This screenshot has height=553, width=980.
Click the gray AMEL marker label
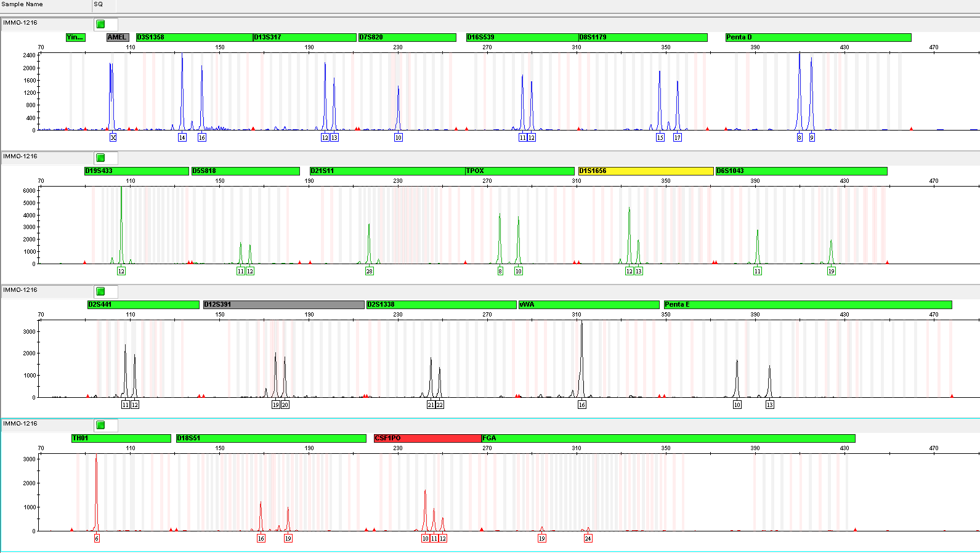click(118, 38)
